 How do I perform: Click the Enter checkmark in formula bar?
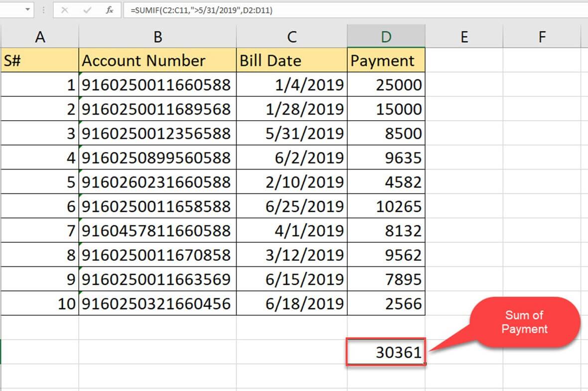tap(86, 10)
